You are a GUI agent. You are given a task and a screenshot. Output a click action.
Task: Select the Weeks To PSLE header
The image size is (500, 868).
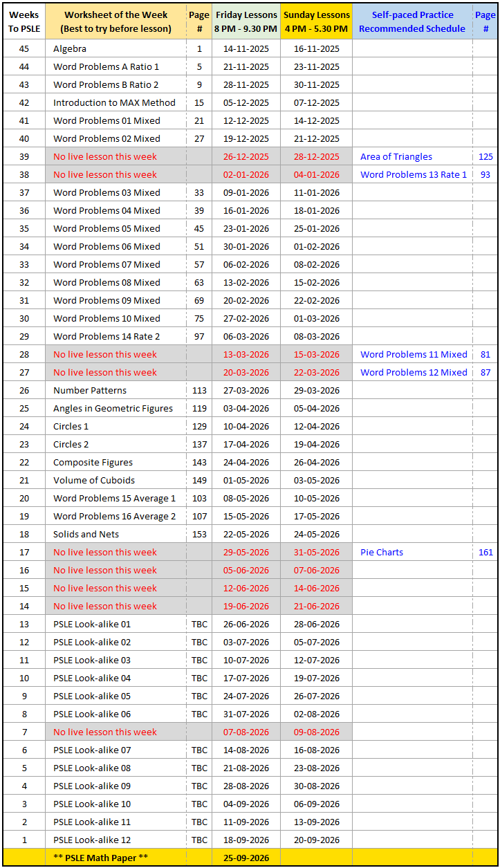(24, 21)
